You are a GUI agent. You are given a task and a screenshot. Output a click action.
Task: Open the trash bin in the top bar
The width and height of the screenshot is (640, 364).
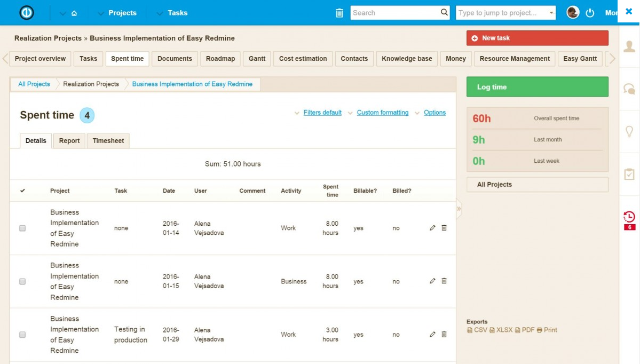tap(339, 13)
